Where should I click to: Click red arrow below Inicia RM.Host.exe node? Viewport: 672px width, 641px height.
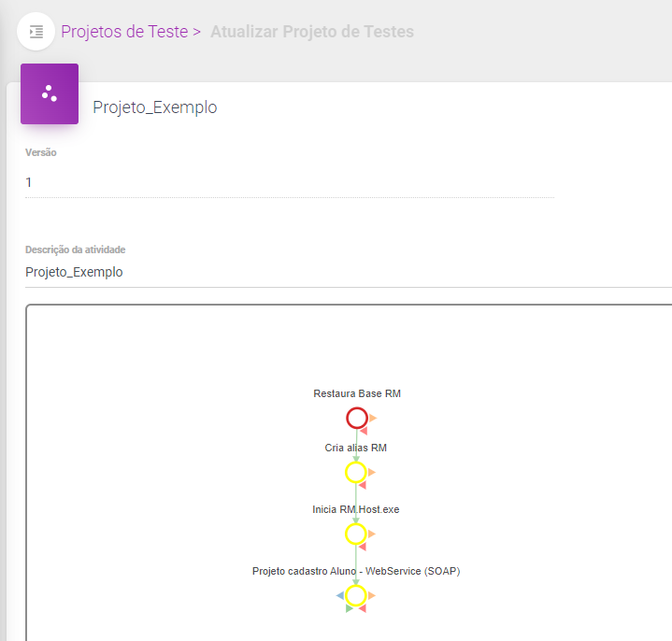coord(363,547)
